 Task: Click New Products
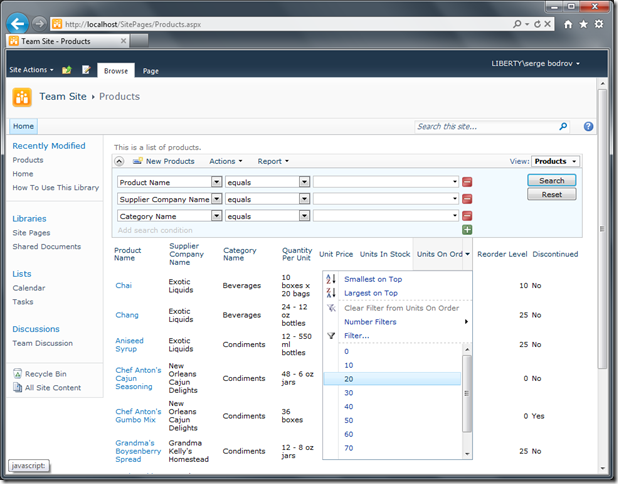point(164,161)
